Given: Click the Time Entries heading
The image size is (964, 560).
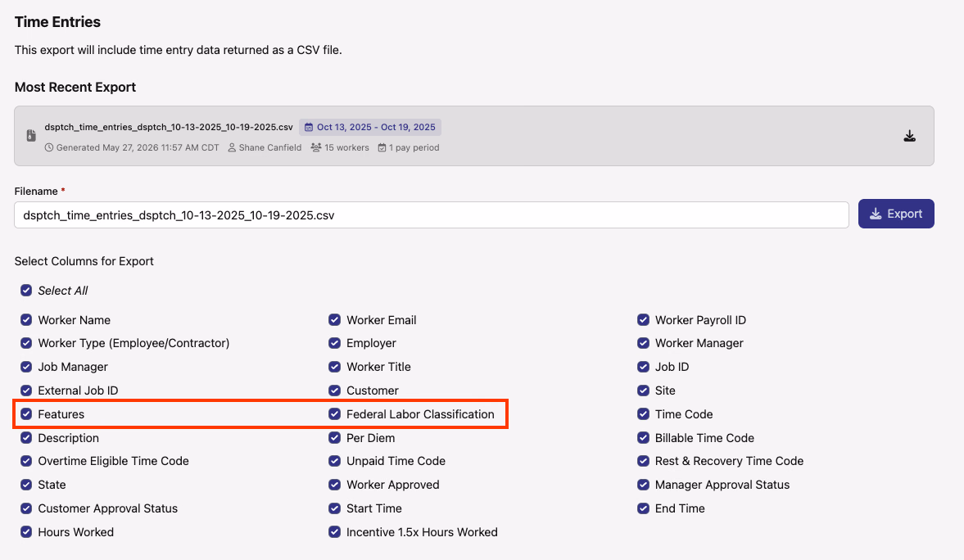Looking at the screenshot, I should click(x=57, y=22).
